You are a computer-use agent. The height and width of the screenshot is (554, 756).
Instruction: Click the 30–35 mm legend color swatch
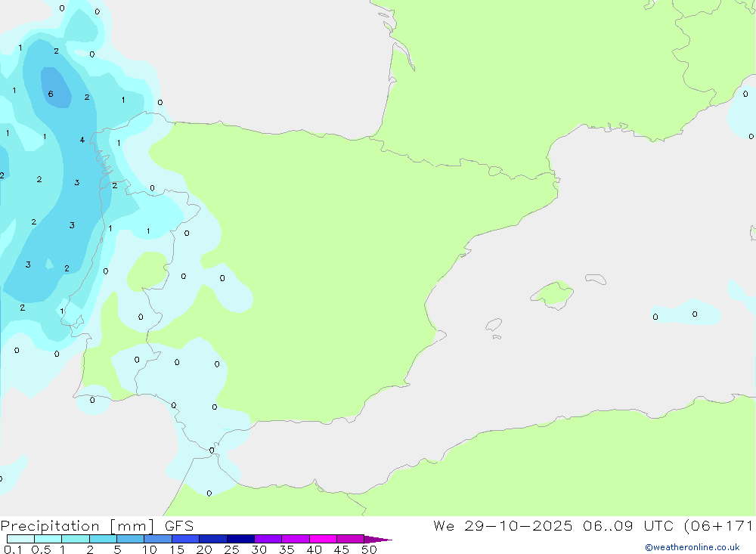(x=268, y=539)
